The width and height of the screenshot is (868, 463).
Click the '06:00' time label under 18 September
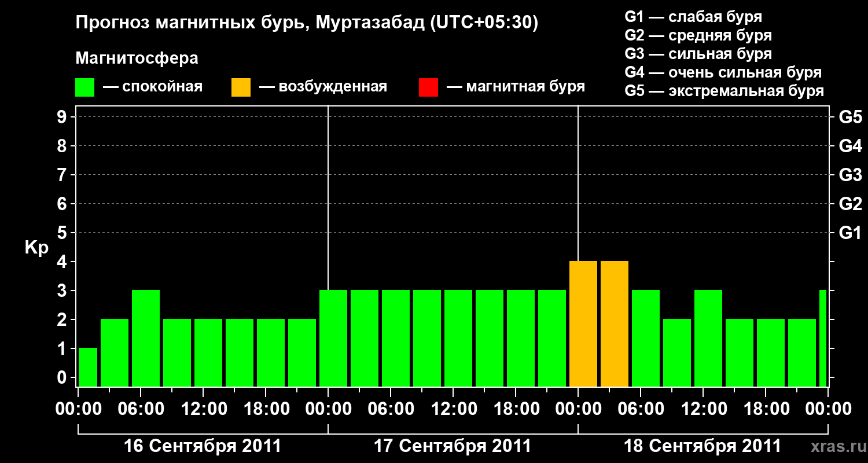point(641,409)
